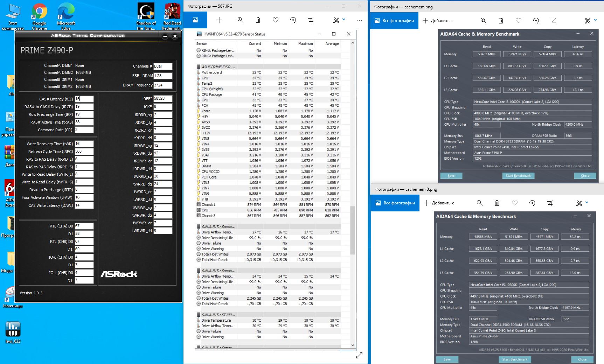Close the ASRock Timing Configurator window
Screen dimensions: 604x364
175,36
